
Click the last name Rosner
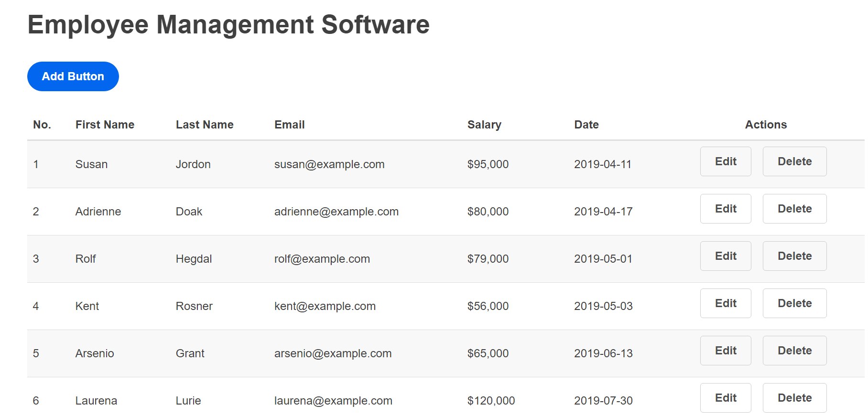(x=194, y=306)
